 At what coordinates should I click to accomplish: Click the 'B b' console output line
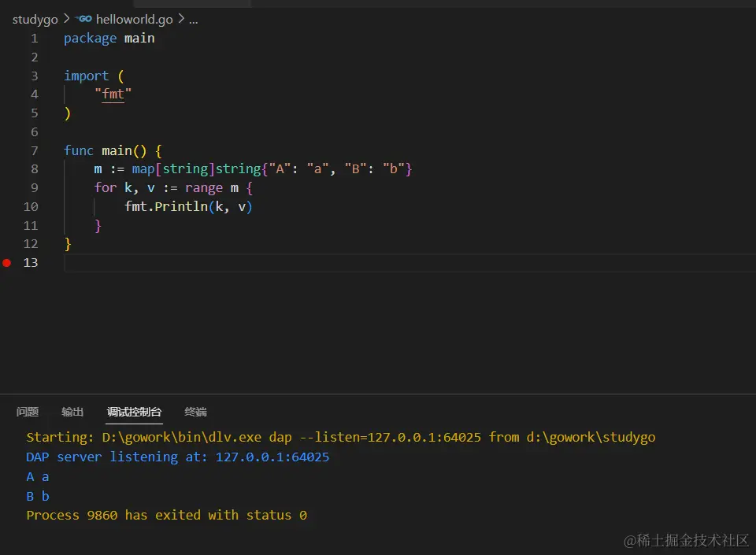(38, 496)
